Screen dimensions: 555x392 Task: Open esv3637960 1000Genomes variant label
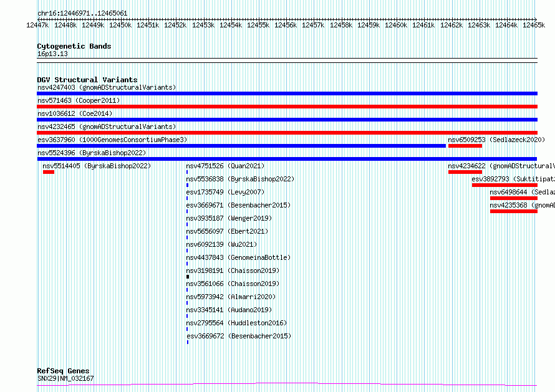[112, 140]
